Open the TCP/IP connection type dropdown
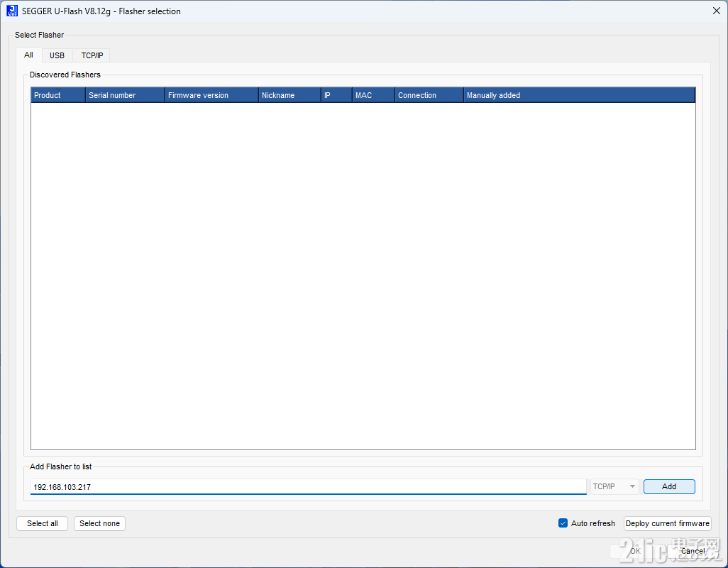Image resolution: width=728 pixels, height=568 pixels. [614, 487]
